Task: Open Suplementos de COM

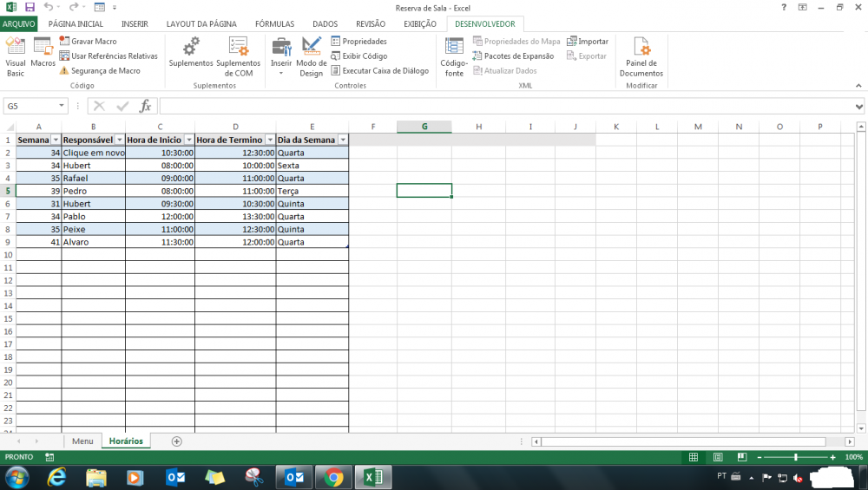Action: [238, 56]
